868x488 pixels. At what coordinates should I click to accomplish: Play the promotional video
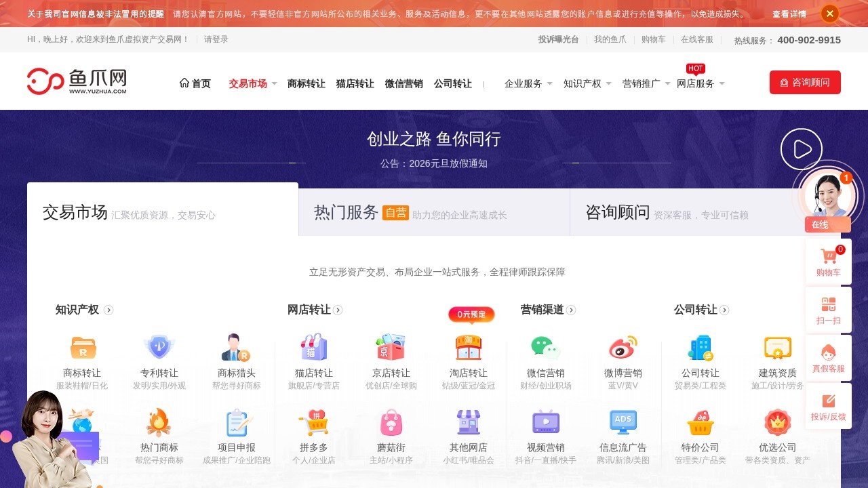(802, 148)
